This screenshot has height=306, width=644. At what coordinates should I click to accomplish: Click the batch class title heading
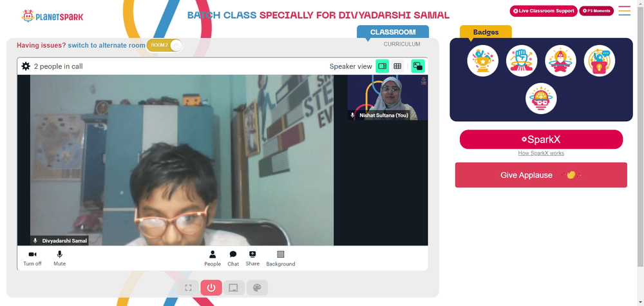[318, 15]
